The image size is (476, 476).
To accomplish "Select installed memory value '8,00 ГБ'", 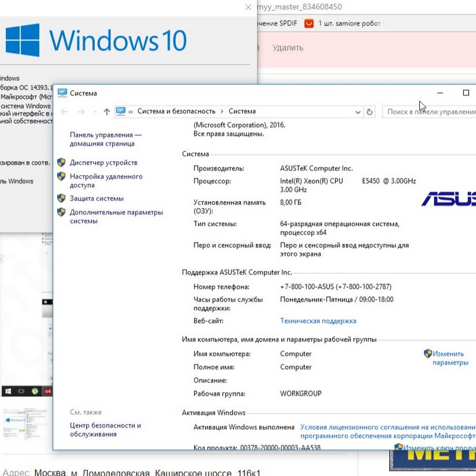I will click(290, 202).
